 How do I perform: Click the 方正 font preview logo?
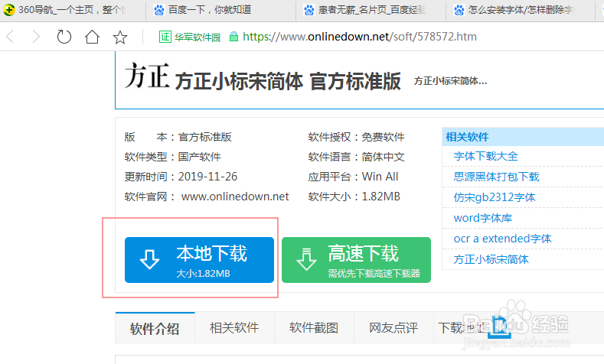click(x=147, y=76)
